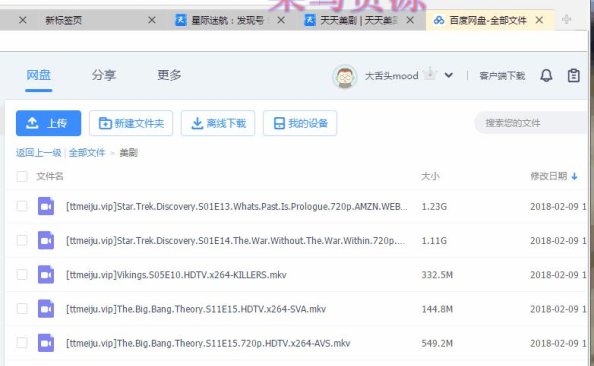Check the Big.Bang.Theory SVA file checkbox

22,309
